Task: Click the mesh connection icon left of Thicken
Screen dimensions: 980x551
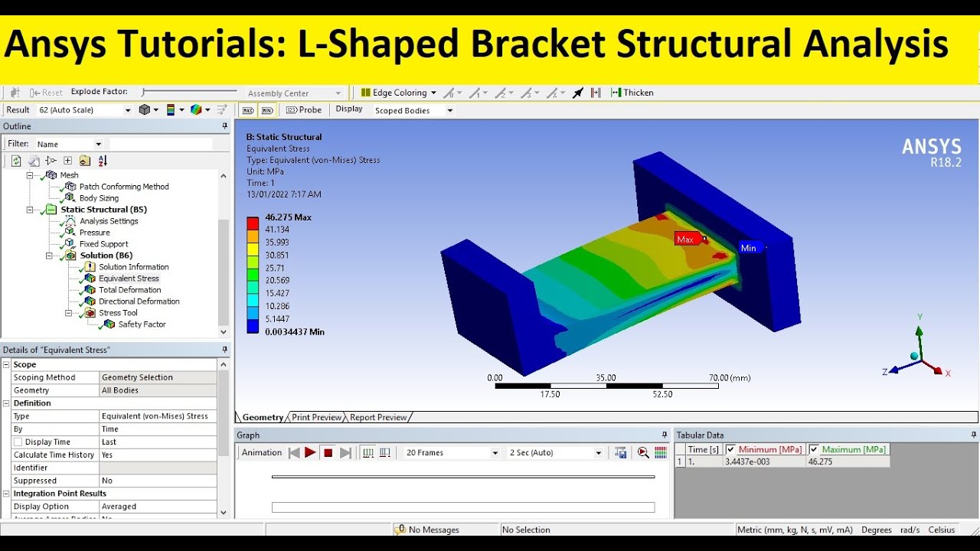Action: click(x=596, y=93)
